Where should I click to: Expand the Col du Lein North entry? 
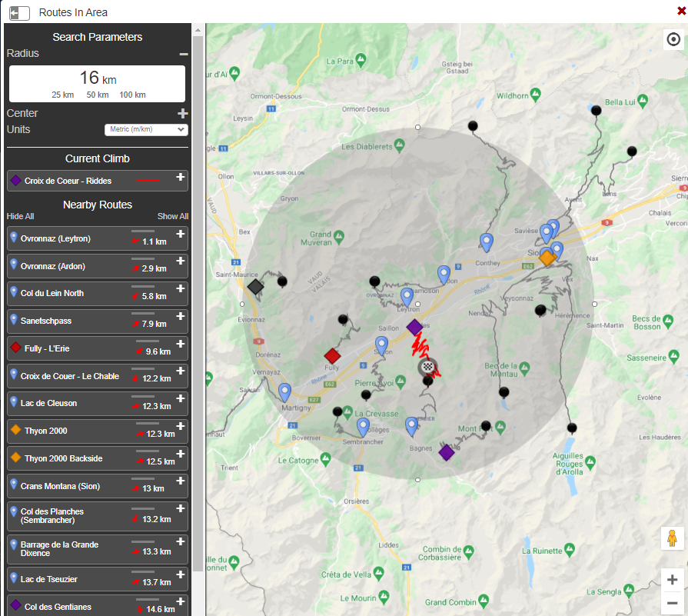coord(180,288)
